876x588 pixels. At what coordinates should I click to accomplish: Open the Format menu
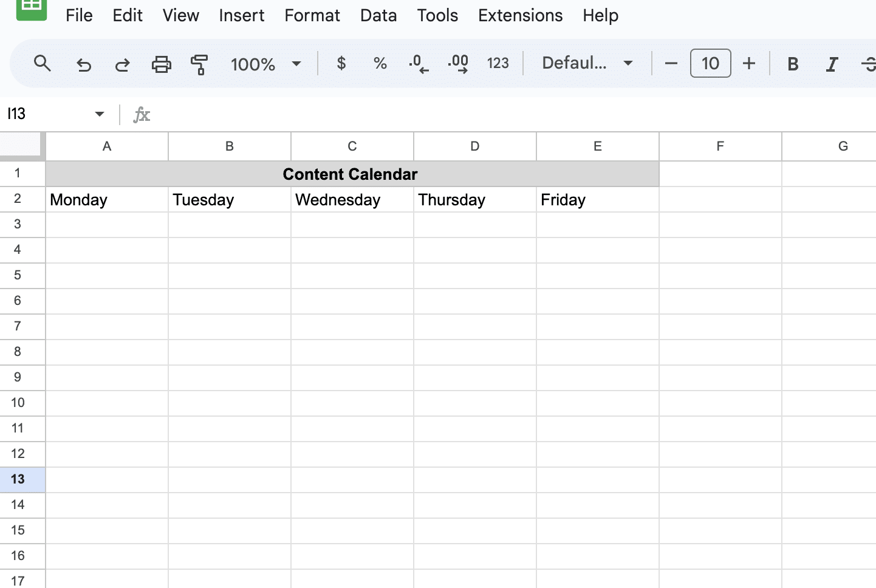pyautogui.click(x=312, y=15)
